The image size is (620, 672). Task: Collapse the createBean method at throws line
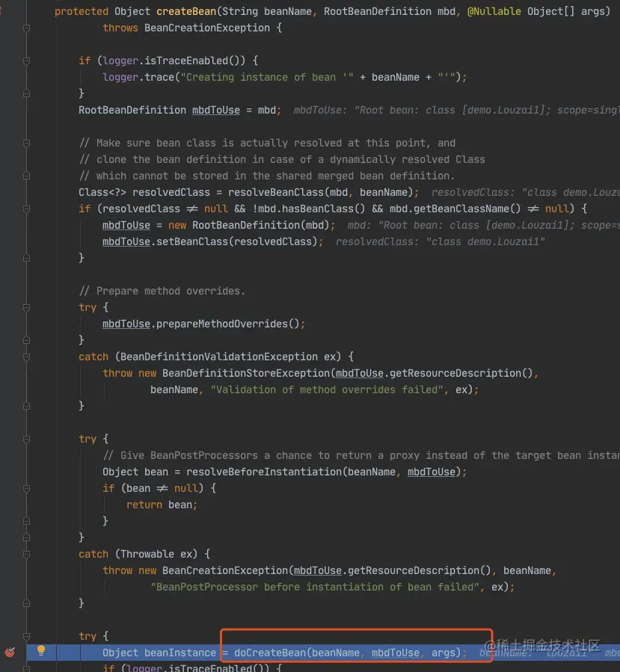click(x=26, y=28)
